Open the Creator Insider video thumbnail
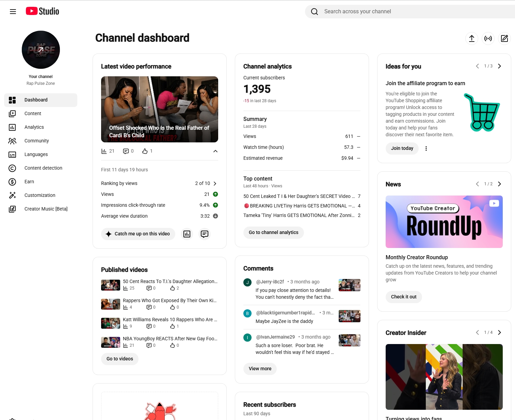 [x=444, y=377]
